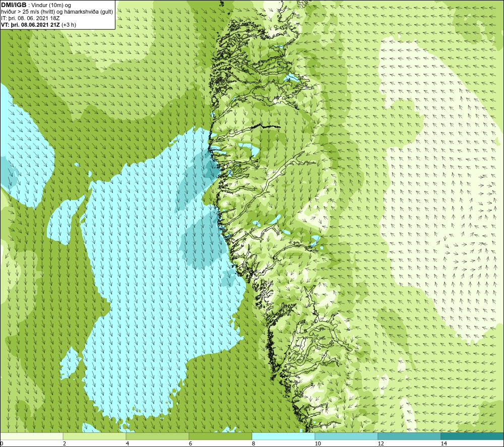The image size is (504, 447).
Task: Click the scale label "10"
Action: (318, 443)
